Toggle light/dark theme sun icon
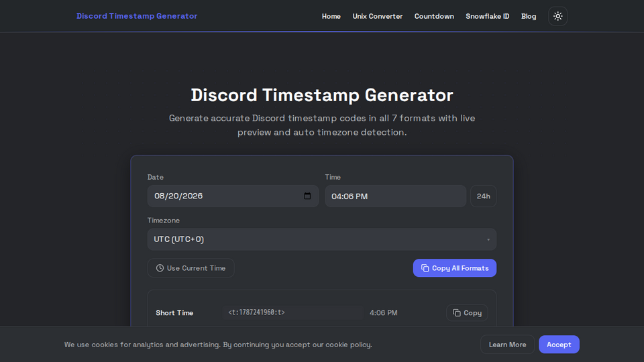 point(557,16)
